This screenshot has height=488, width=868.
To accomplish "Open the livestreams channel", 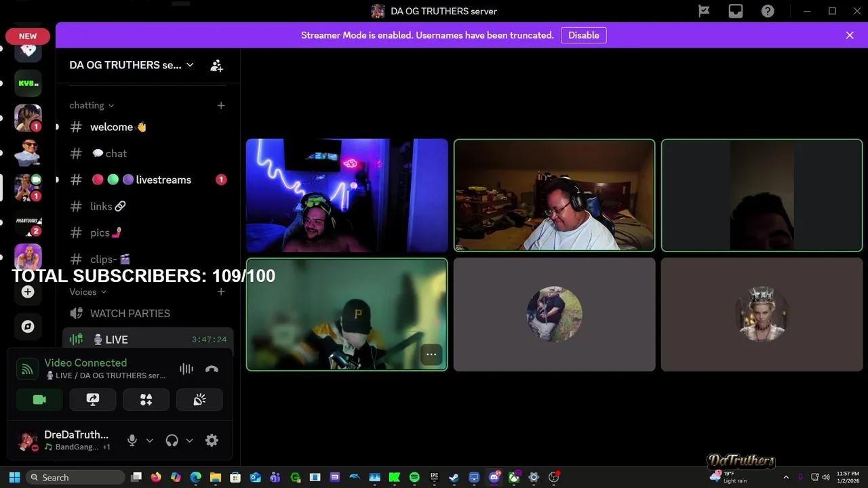I will point(148,180).
